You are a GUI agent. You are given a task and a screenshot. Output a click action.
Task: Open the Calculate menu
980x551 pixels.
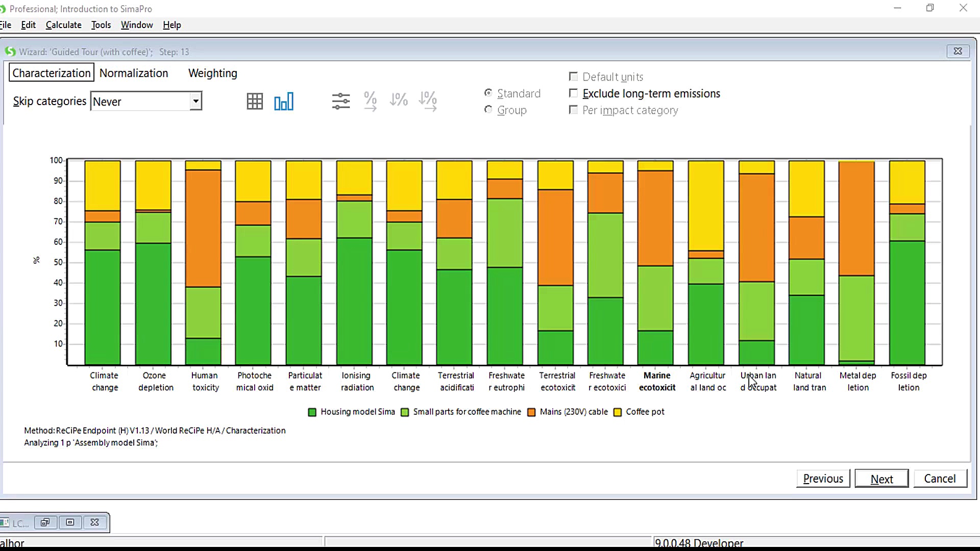63,25
